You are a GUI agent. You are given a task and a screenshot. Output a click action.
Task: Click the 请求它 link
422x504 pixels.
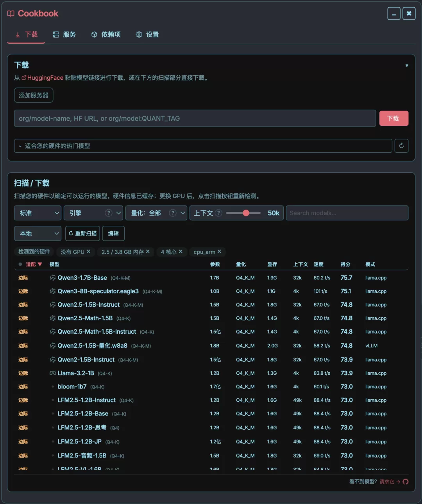(390, 482)
